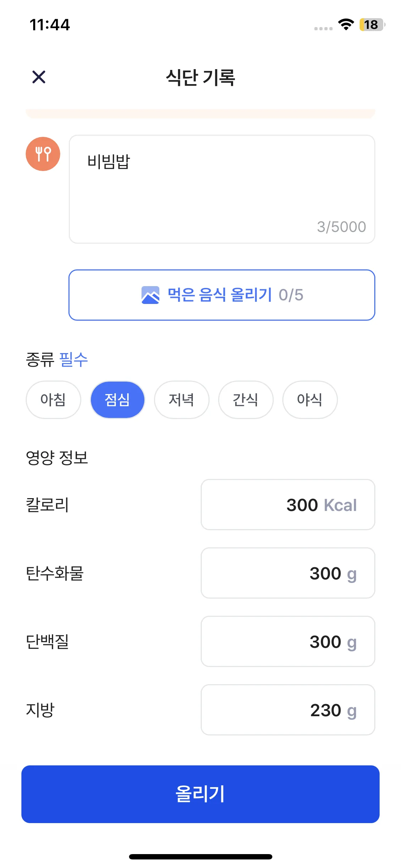Viewport: 401px width, 868px height.
Task: Select the 아침 meal type
Action: tap(53, 399)
